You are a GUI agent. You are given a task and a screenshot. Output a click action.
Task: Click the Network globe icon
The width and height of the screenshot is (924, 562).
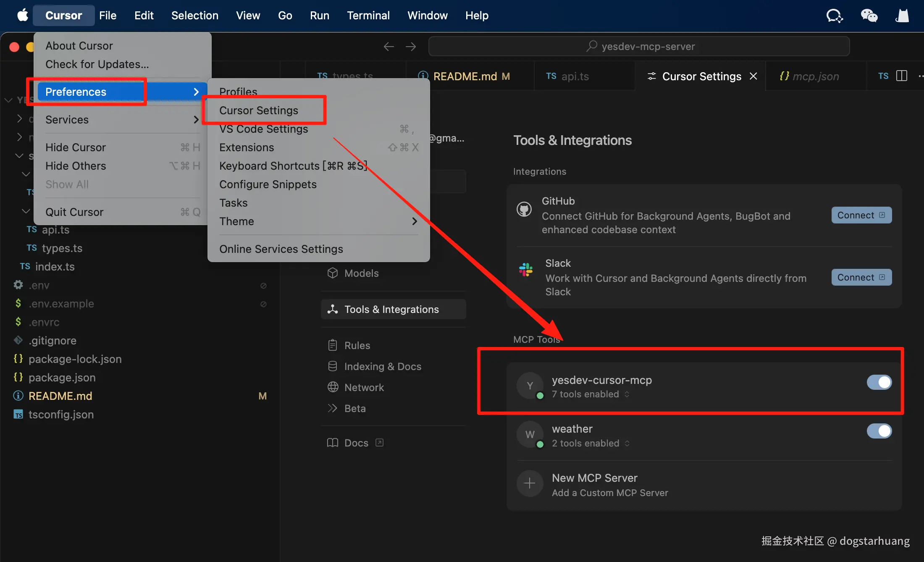point(333,387)
